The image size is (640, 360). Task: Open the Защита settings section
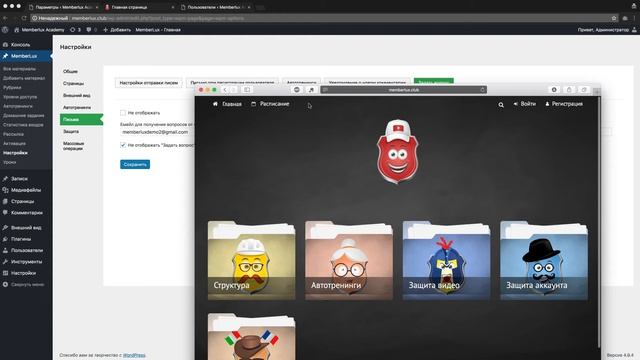point(71,131)
